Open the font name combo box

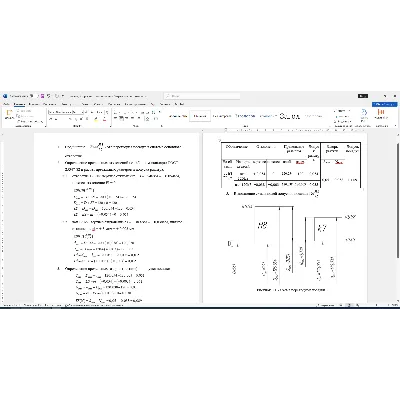[x=60, y=112]
